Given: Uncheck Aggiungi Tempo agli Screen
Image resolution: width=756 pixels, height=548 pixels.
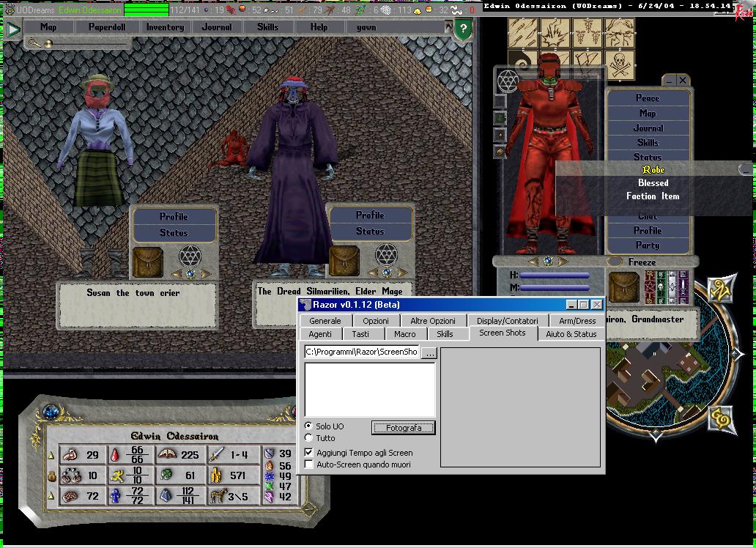Looking at the screenshot, I should pyautogui.click(x=309, y=453).
